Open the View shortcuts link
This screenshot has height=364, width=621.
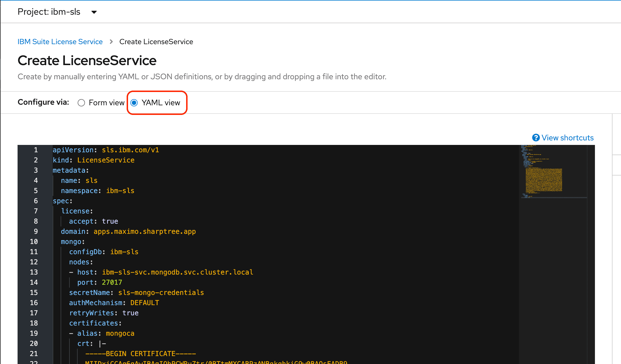[567, 138]
